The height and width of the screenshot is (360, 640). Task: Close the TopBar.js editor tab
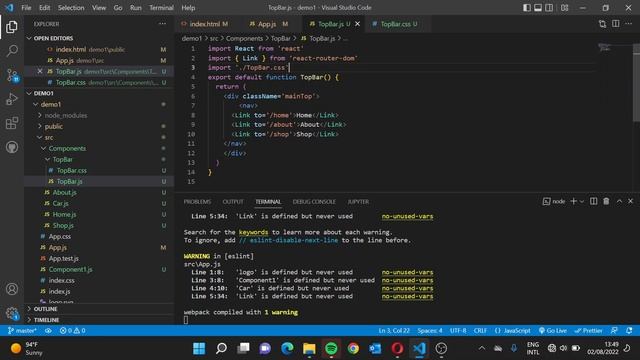(x=358, y=24)
